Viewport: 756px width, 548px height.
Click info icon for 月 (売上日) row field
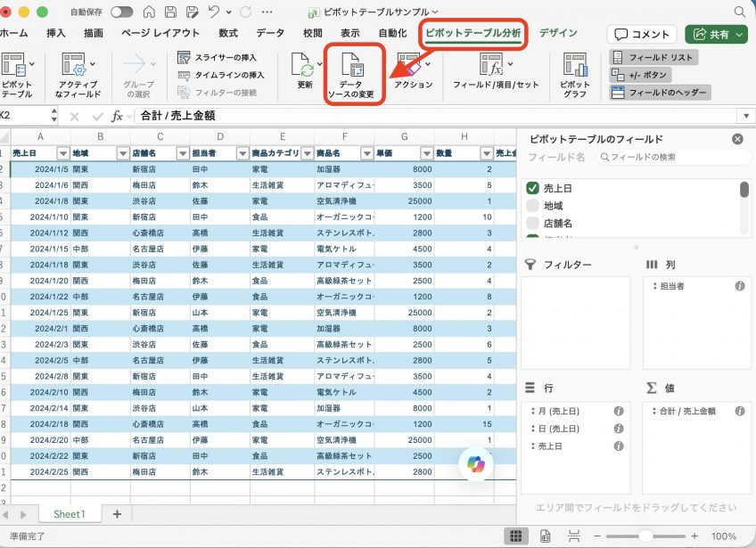pyautogui.click(x=619, y=411)
